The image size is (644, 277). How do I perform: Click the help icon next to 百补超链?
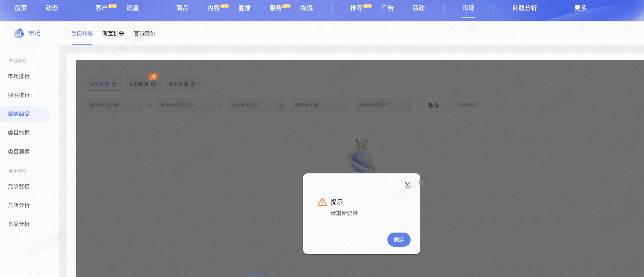pyautogui.click(x=154, y=84)
